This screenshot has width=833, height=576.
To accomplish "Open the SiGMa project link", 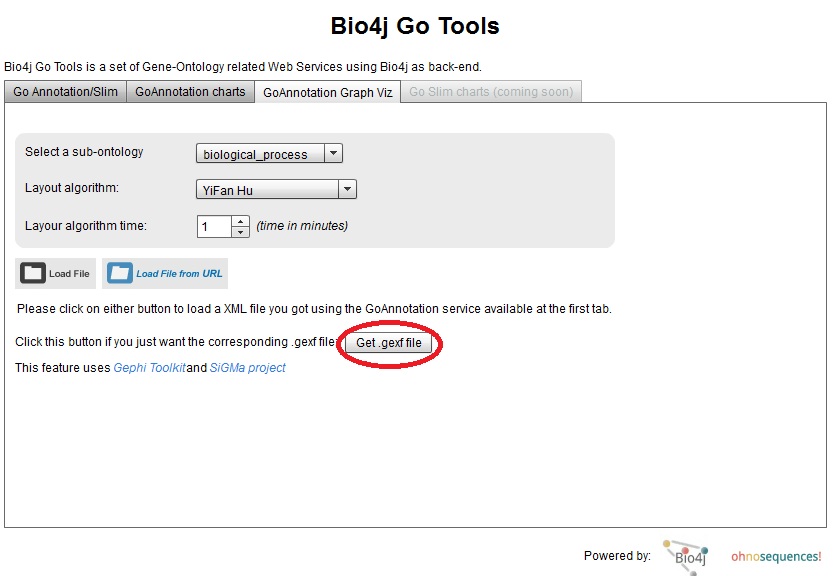I will [248, 368].
